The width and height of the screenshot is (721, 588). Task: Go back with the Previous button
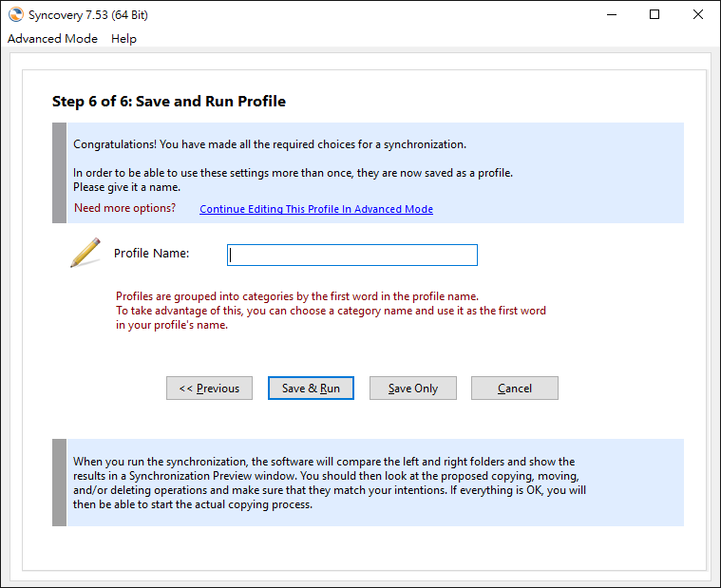pyautogui.click(x=209, y=389)
